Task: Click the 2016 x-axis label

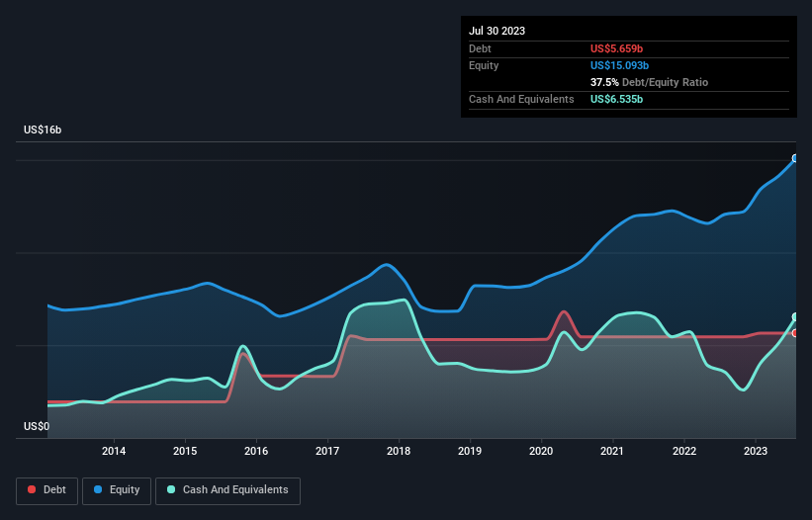Action: coord(256,451)
